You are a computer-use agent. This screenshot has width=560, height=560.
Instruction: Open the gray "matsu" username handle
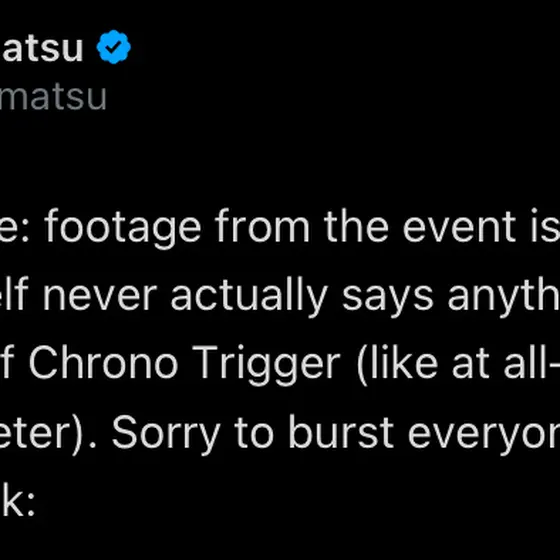point(53,97)
